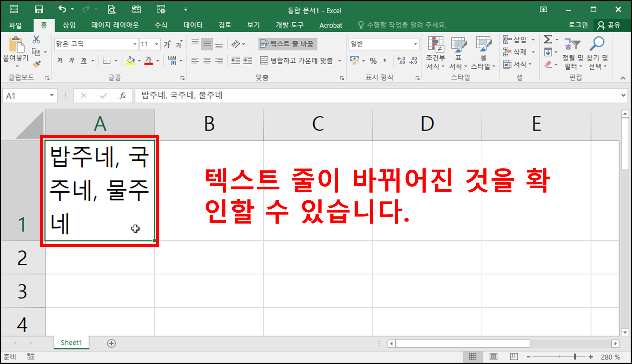The width and height of the screenshot is (632, 364).
Task: Save the workbook from quick access toolbar
Action: tap(39, 9)
